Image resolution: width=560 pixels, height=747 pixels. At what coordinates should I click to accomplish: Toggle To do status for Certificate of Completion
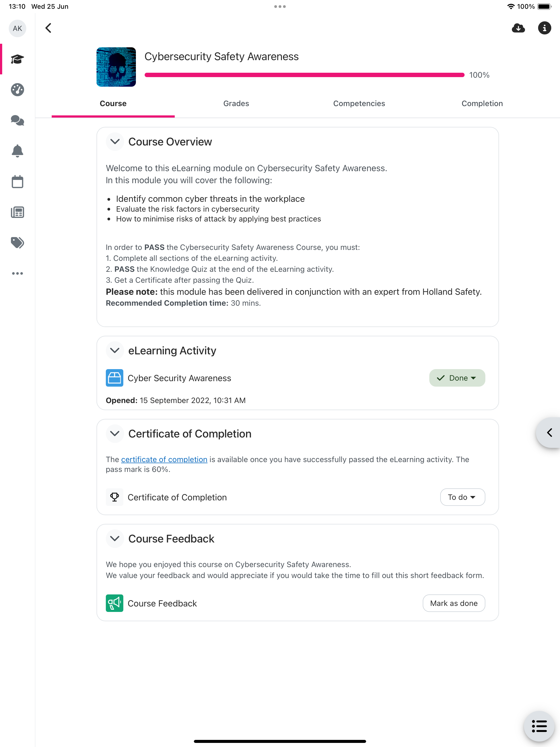[462, 497]
